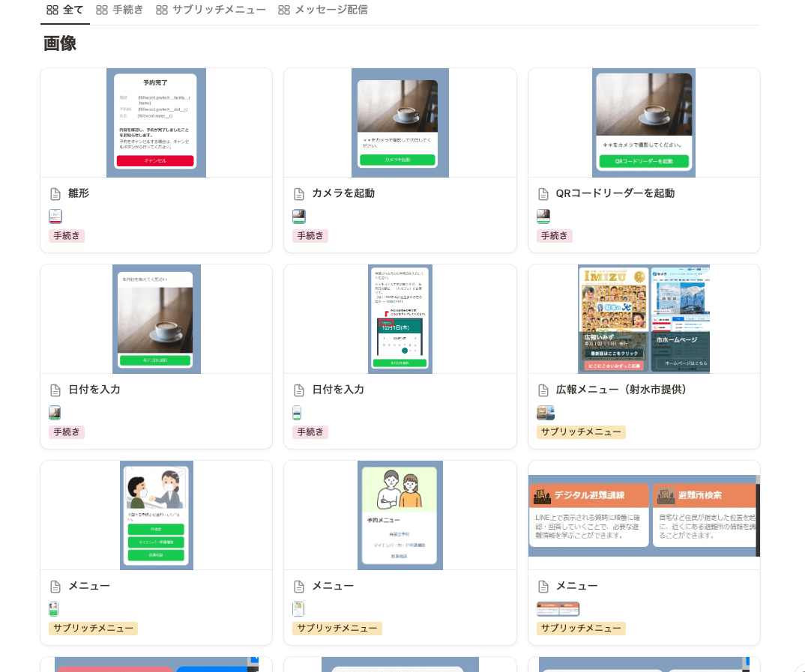Open the カメラを起動 card preview image

400,123
